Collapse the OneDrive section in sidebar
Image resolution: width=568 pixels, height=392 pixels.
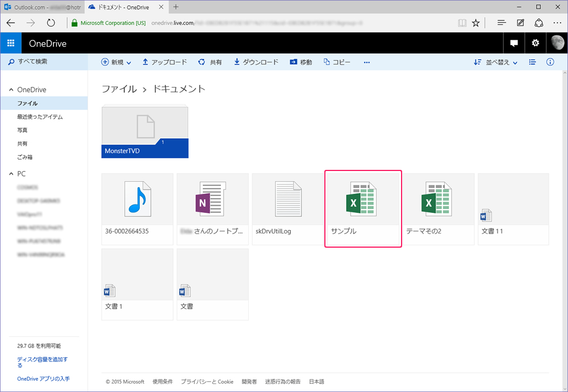pyautogui.click(x=11, y=90)
